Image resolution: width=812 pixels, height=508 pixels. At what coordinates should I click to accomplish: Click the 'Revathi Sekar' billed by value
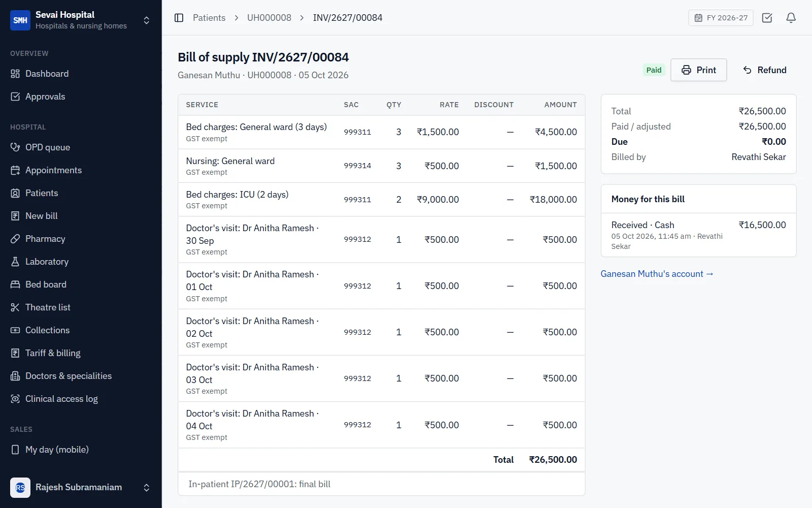[758, 157]
